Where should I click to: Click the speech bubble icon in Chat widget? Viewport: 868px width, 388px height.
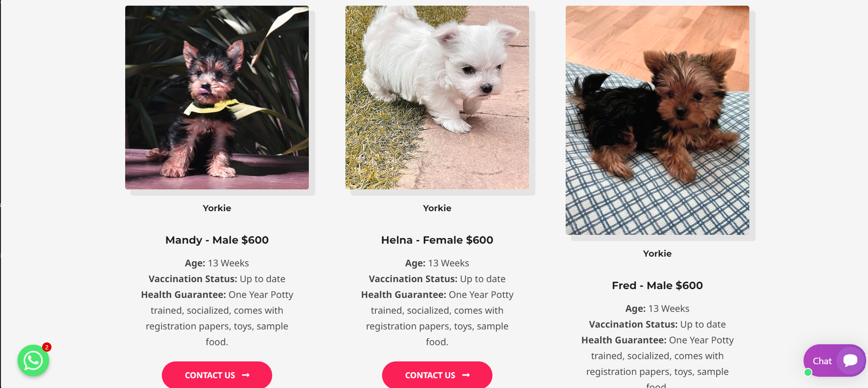(x=850, y=360)
